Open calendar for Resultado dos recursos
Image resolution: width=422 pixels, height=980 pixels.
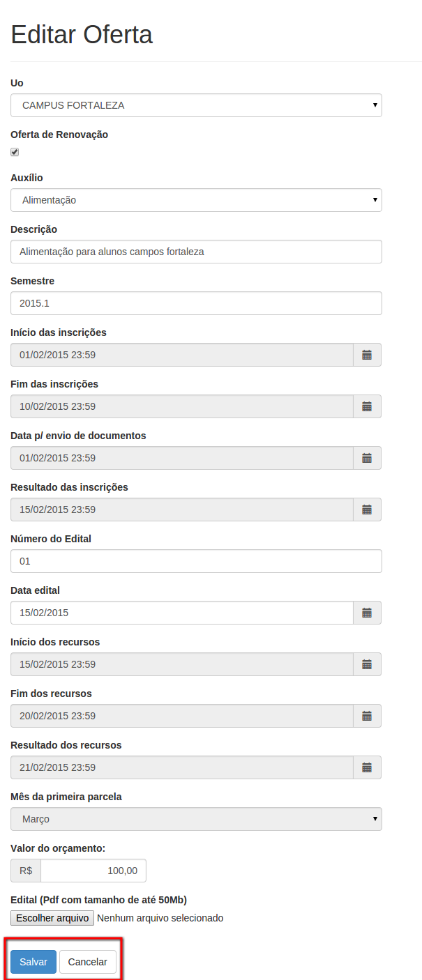367,767
